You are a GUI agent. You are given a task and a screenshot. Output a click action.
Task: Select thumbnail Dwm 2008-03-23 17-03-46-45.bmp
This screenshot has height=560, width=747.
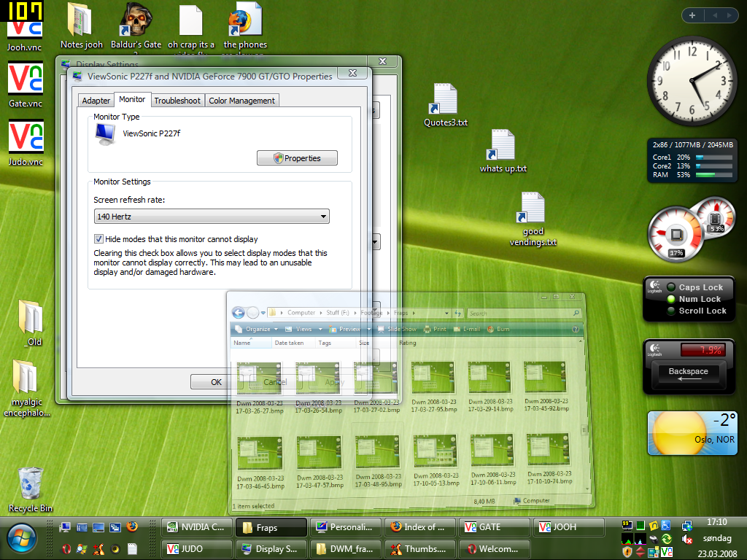coord(260,463)
